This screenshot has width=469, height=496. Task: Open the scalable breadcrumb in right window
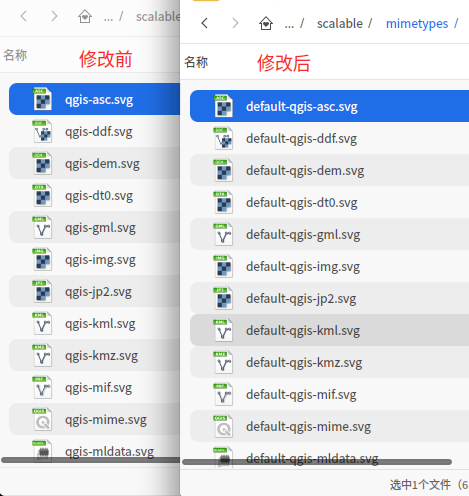click(340, 24)
